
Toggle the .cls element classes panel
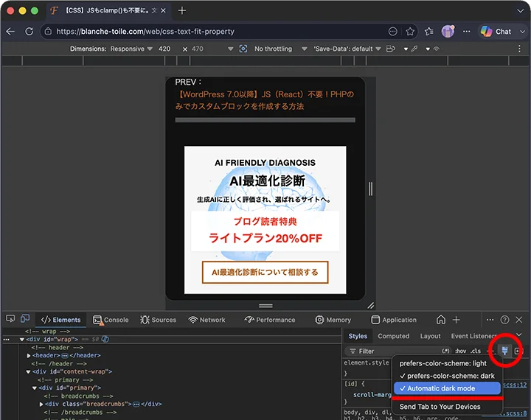(476, 351)
